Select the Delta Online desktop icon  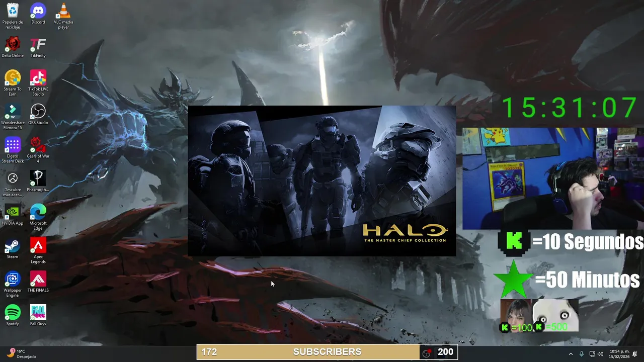[x=13, y=47]
